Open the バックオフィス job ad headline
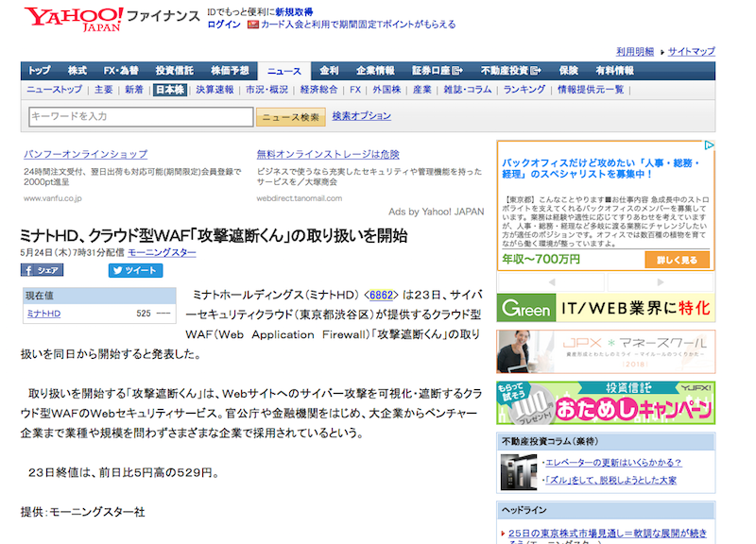The image size is (756, 544). click(601, 169)
